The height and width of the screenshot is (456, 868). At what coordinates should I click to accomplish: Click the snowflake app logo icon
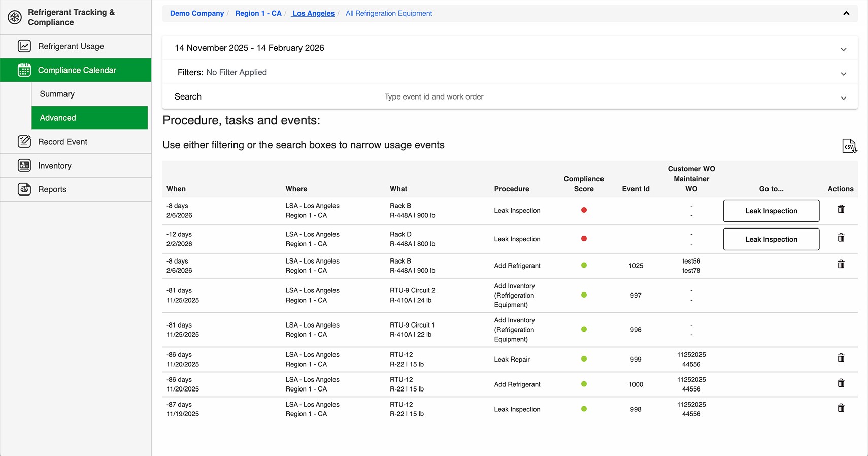(15, 17)
